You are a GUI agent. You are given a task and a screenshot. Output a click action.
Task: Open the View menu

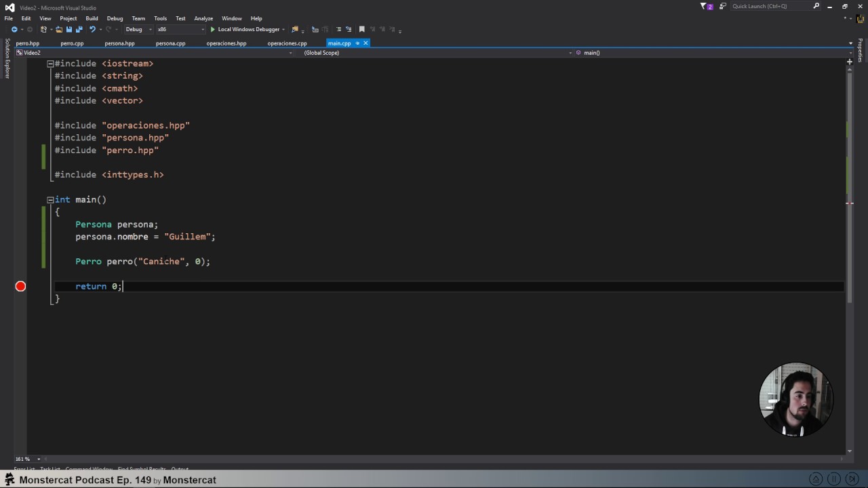45,18
